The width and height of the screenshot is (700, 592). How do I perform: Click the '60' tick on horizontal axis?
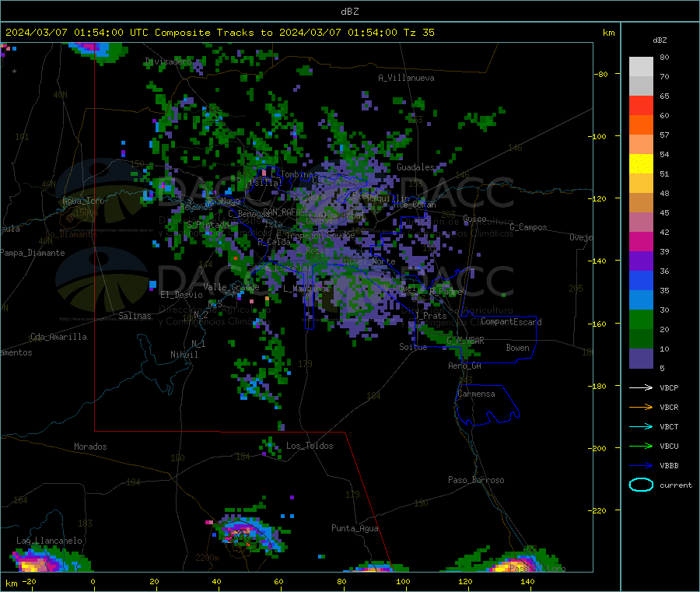point(278,581)
